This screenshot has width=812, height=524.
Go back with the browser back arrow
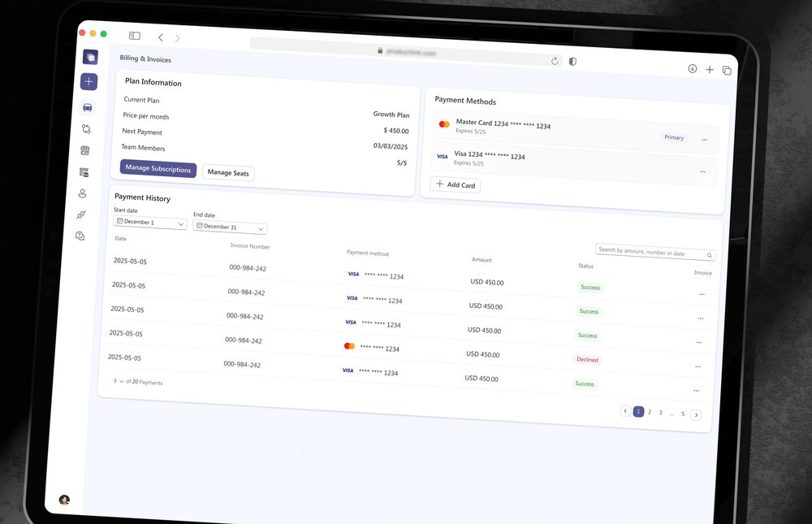(161, 37)
